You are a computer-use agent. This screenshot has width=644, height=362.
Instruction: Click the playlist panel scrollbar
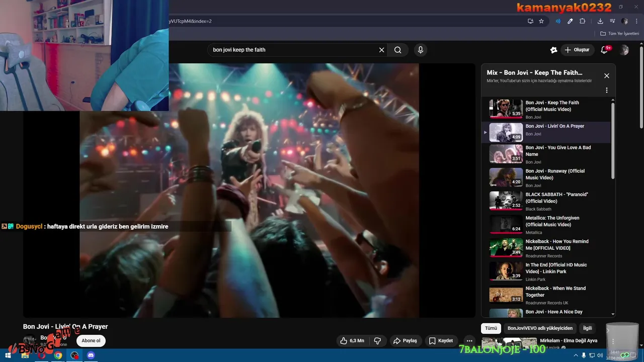pos(613,141)
